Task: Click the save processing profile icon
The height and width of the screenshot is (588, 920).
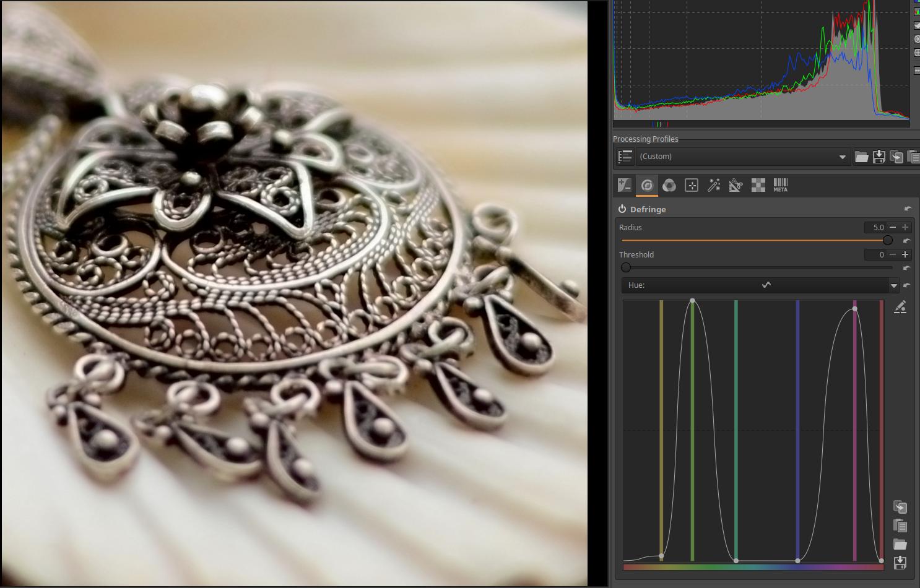Action: tap(879, 157)
